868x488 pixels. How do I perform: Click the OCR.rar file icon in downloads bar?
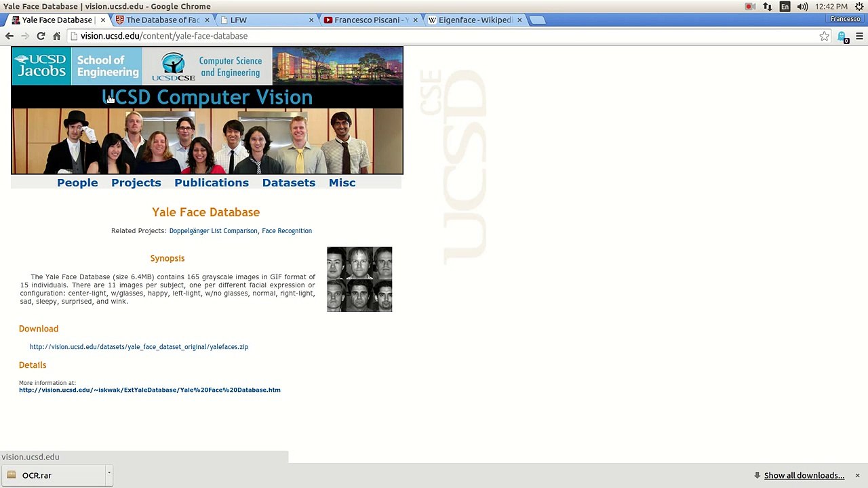tap(11, 475)
